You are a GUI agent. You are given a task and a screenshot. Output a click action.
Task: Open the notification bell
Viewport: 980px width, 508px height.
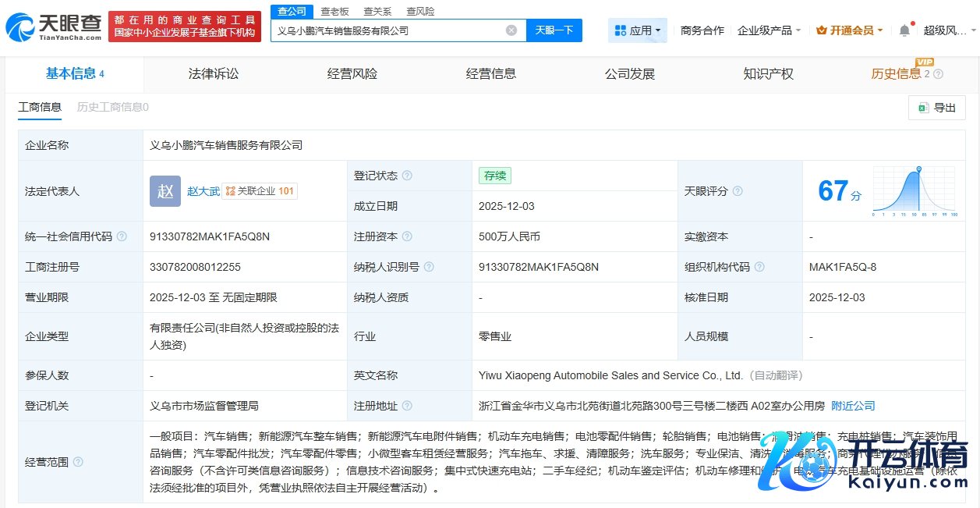(x=904, y=30)
